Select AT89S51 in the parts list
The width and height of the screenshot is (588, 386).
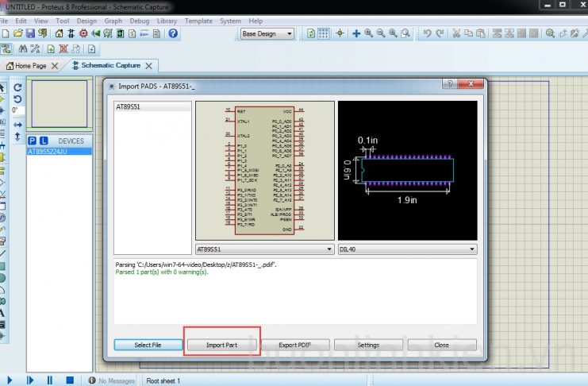pos(152,106)
